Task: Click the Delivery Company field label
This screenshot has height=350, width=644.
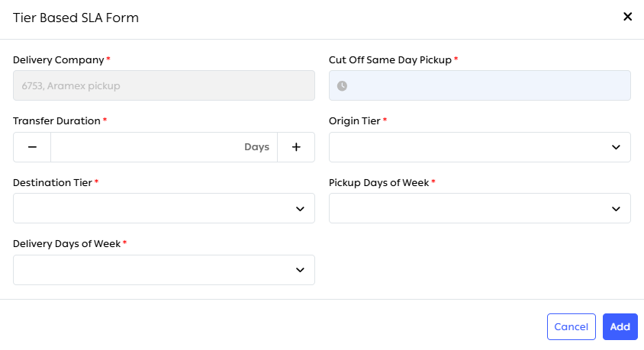Action: (x=58, y=59)
